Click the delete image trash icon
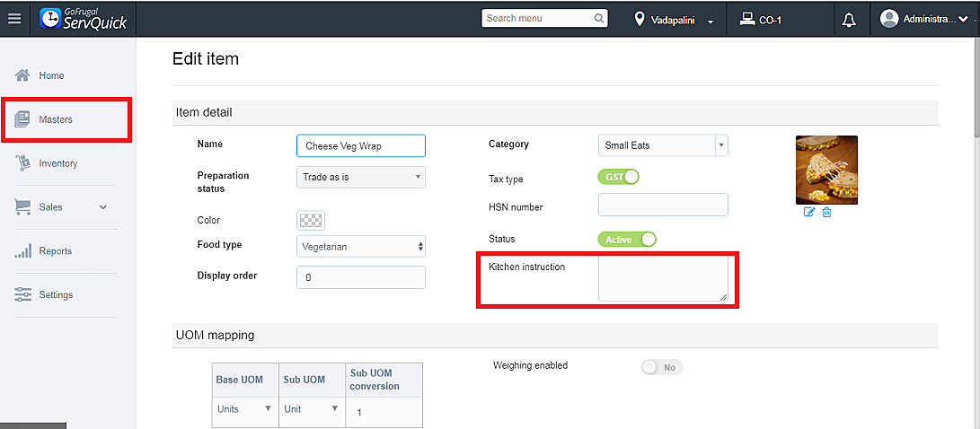The image size is (980, 429). tap(826, 212)
